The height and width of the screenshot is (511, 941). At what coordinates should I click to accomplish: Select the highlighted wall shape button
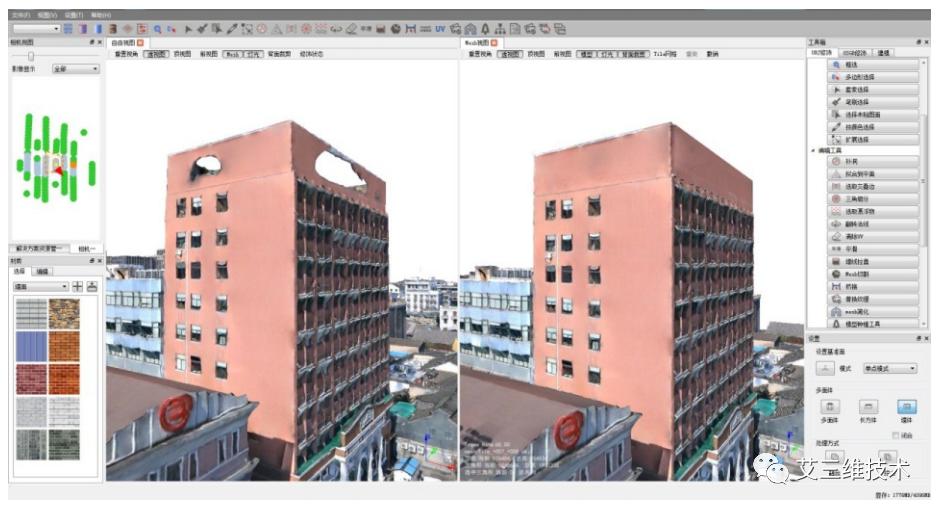(906, 407)
